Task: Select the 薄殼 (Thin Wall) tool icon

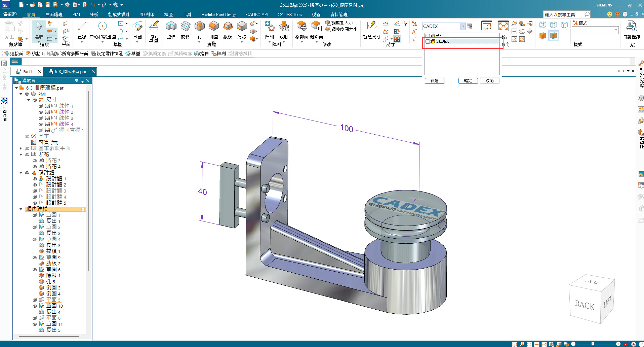Action: point(242,27)
